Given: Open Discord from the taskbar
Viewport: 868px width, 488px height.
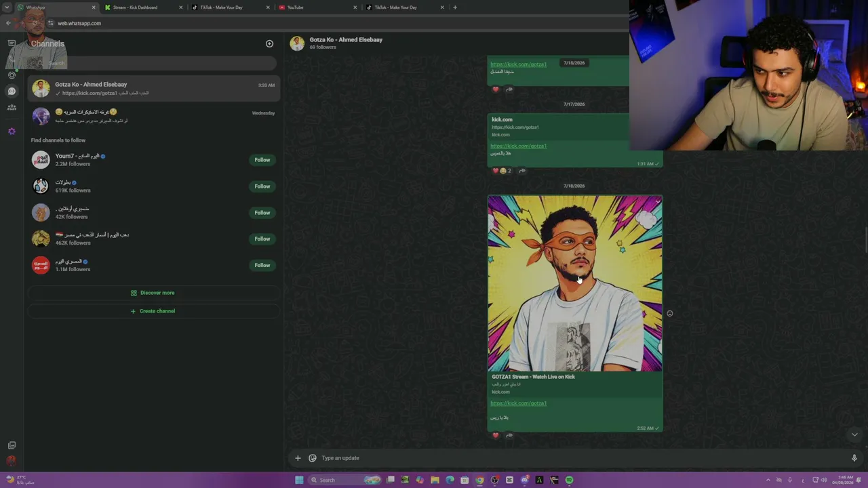Looking at the screenshot, I should click(524, 480).
